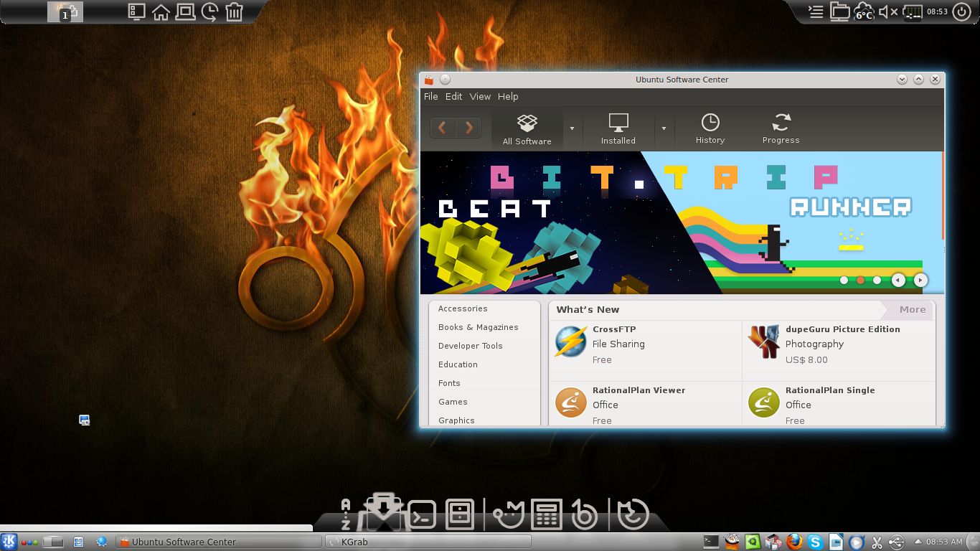Open the View menu
The image size is (980, 551).
click(x=480, y=96)
